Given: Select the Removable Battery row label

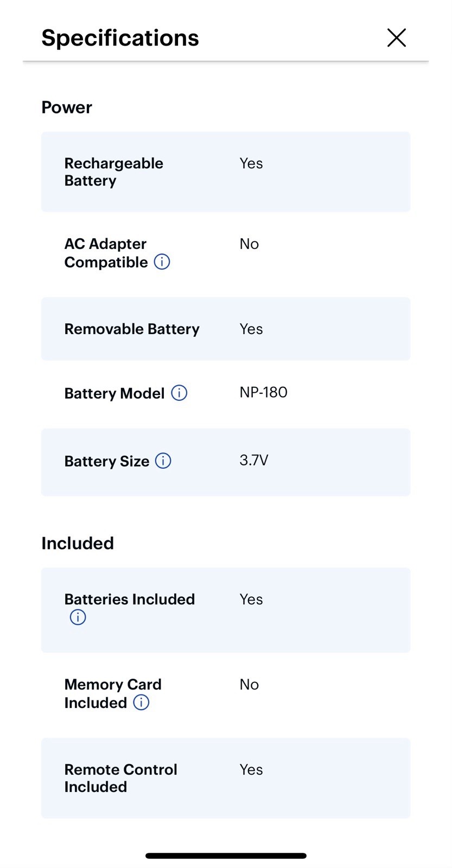Looking at the screenshot, I should (132, 329).
